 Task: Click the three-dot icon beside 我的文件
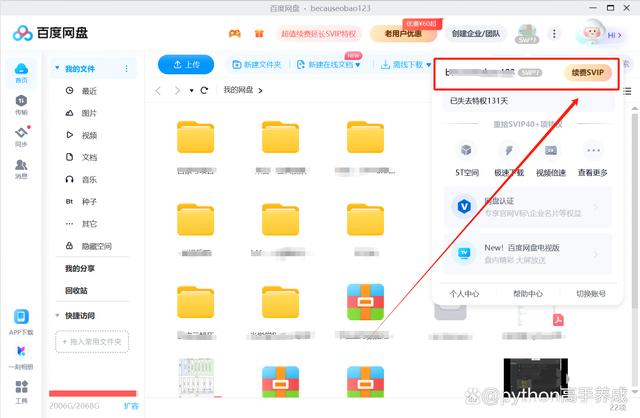point(127,69)
